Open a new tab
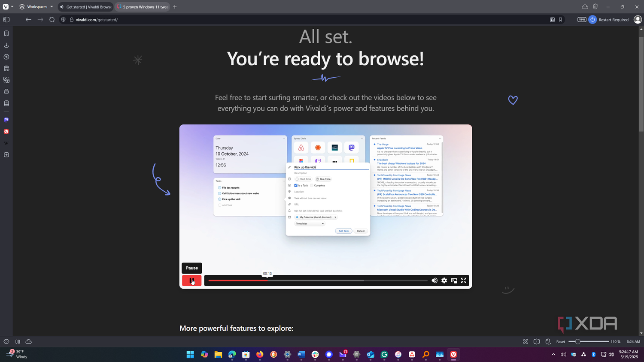This screenshot has width=644, height=362. tap(175, 7)
